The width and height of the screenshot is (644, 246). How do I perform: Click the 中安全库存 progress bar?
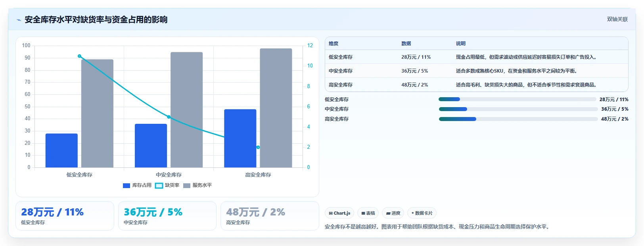(x=518, y=109)
